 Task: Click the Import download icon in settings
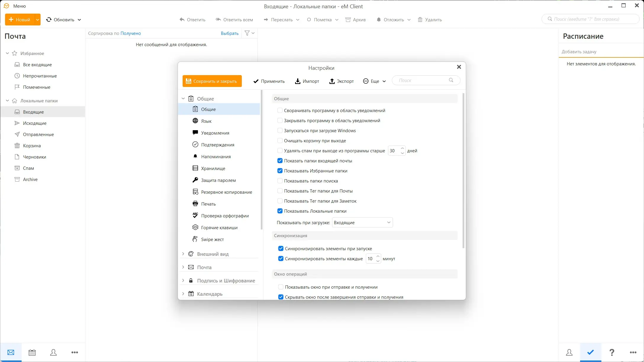pyautogui.click(x=298, y=81)
